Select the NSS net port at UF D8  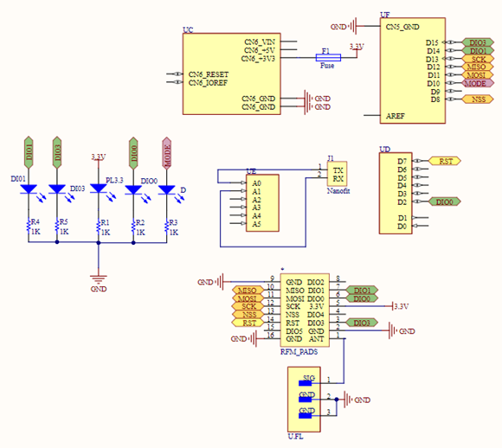[478, 99]
